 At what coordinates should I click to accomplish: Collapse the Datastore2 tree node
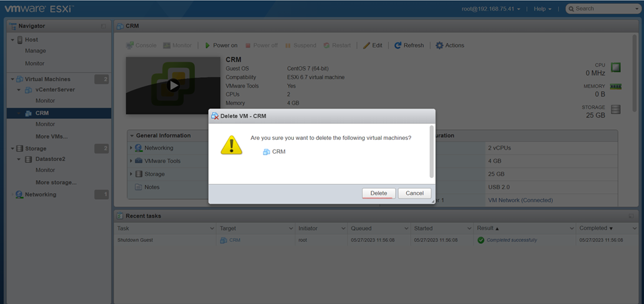19,159
